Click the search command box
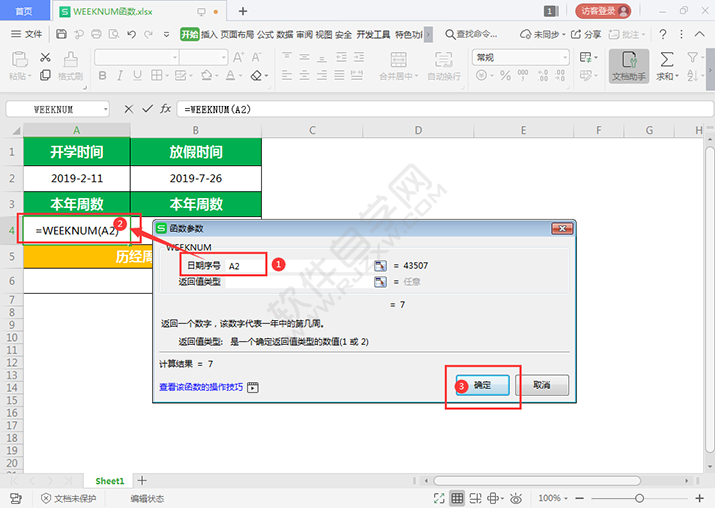The height and width of the screenshot is (508, 715). pos(471,34)
